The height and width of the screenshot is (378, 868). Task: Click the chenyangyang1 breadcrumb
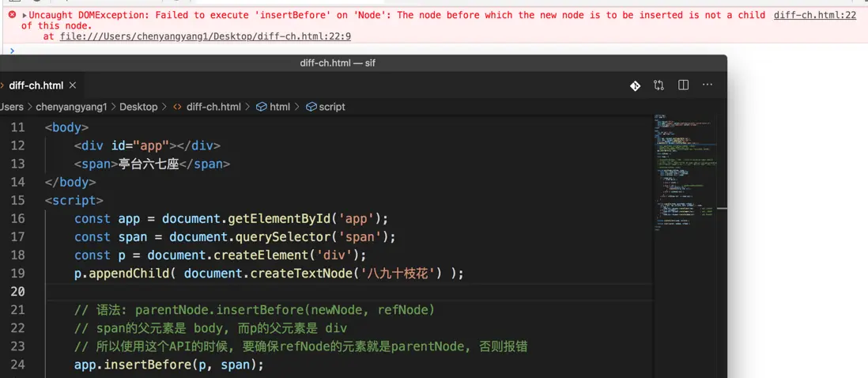pos(71,107)
